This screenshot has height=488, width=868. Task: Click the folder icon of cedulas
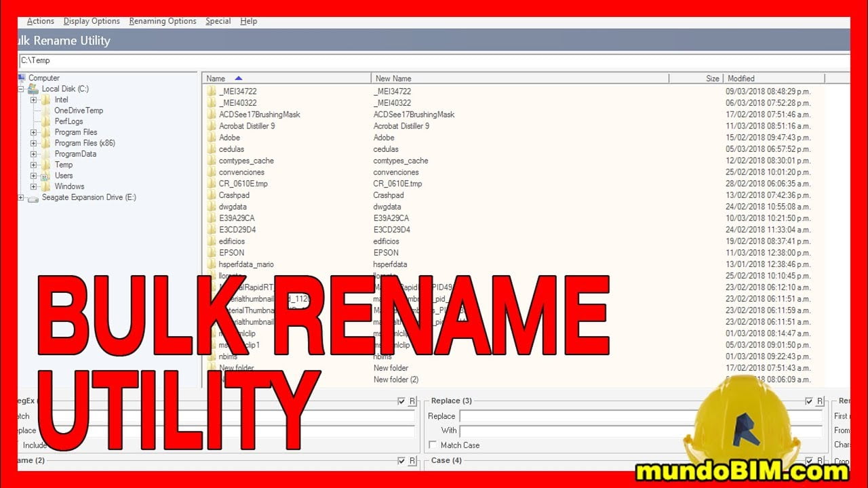pyautogui.click(x=212, y=149)
